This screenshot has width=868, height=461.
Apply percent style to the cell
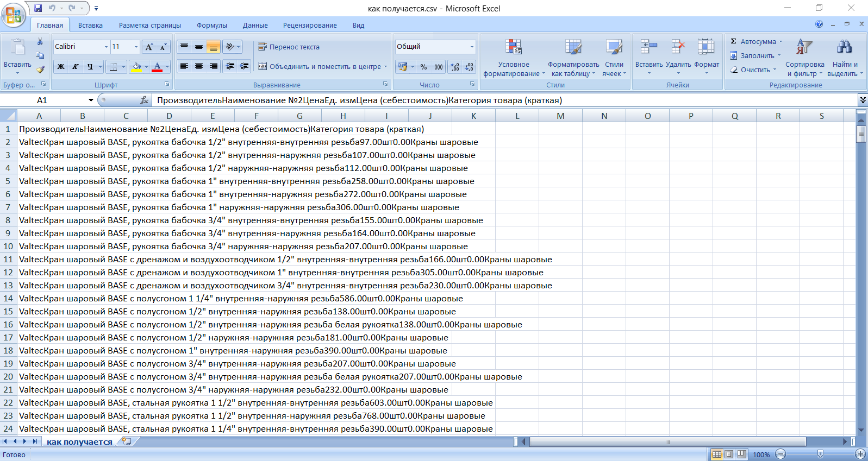[x=423, y=67]
